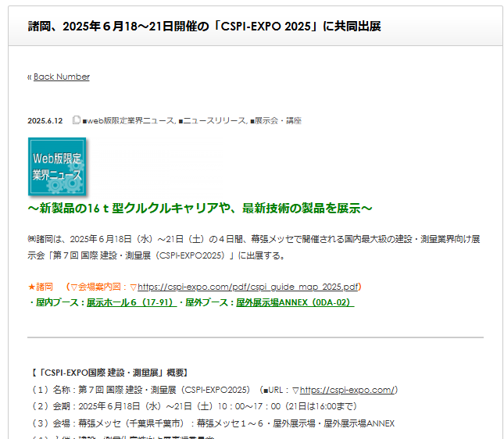Click the Web版限定 業界ニュース thumbnail image

[57, 166]
